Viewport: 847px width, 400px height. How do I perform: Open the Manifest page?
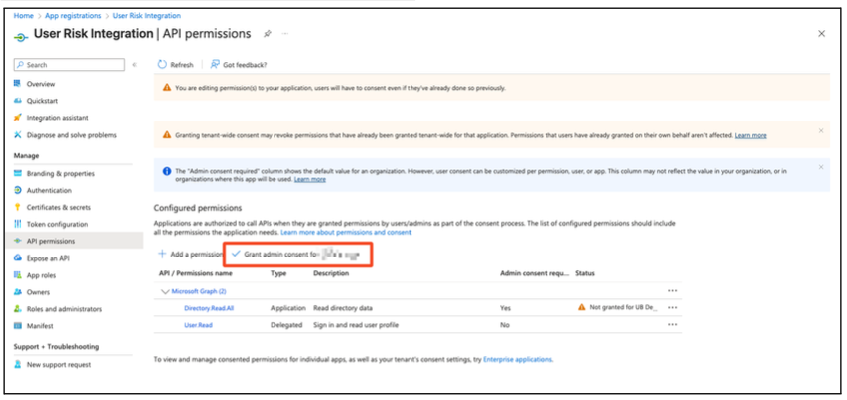coord(40,326)
